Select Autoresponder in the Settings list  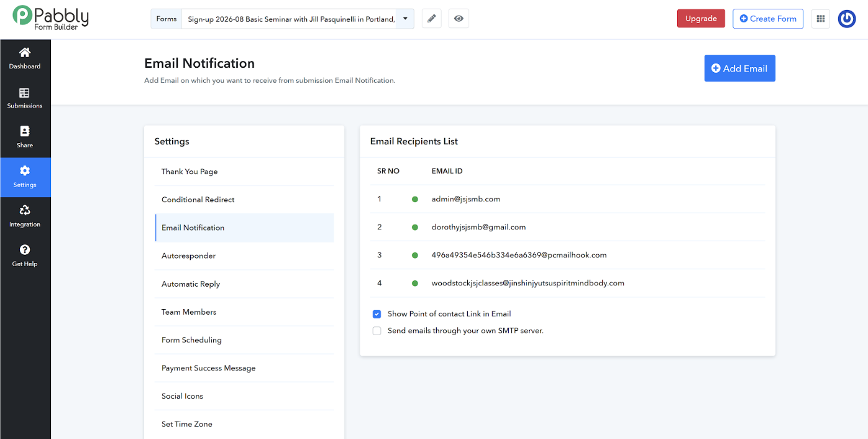[x=244, y=256]
